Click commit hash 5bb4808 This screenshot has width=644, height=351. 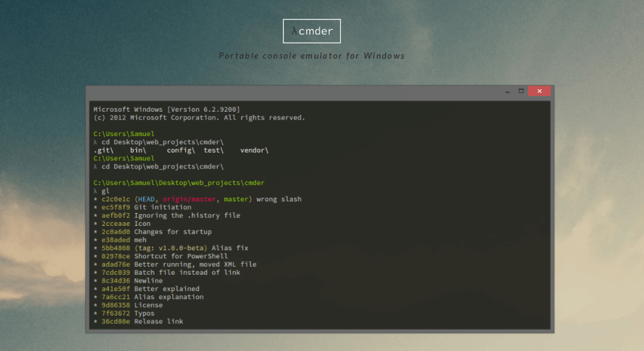(x=115, y=248)
